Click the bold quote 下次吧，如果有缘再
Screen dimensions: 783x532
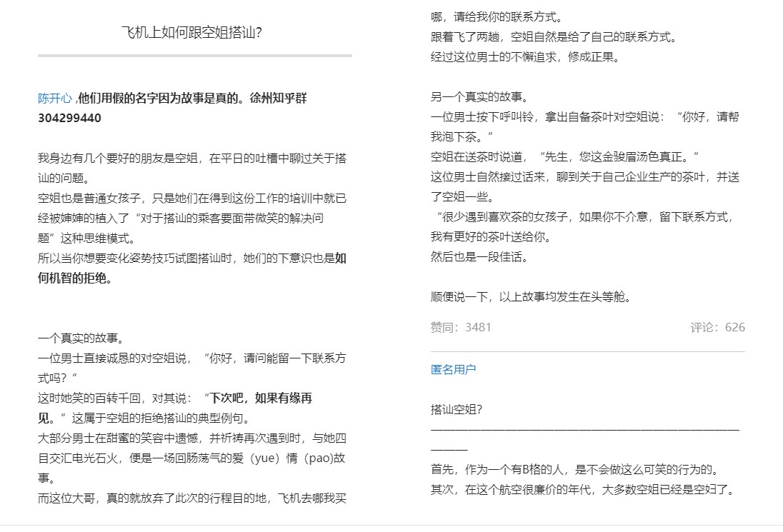(261, 398)
